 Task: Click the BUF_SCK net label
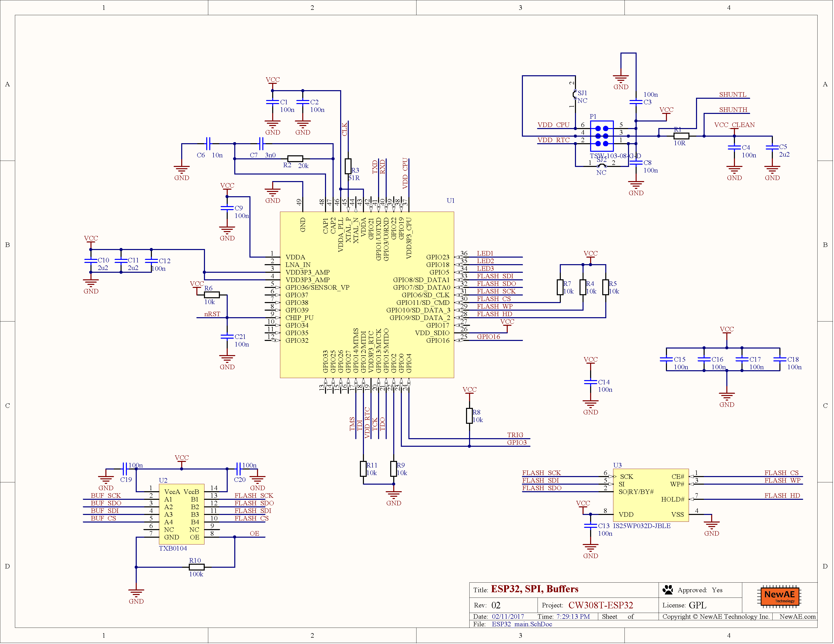pos(106,496)
